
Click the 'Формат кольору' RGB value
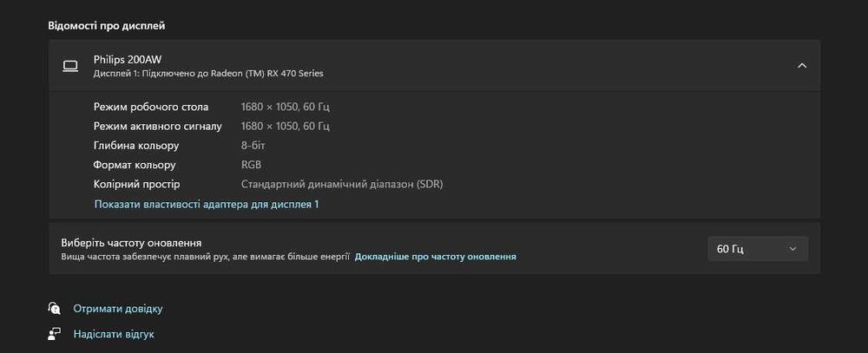pyautogui.click(x=251, y=165)
